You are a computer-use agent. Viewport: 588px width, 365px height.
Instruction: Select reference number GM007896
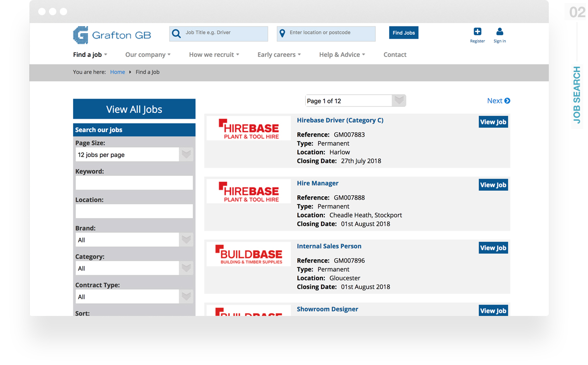coord(349,261)
